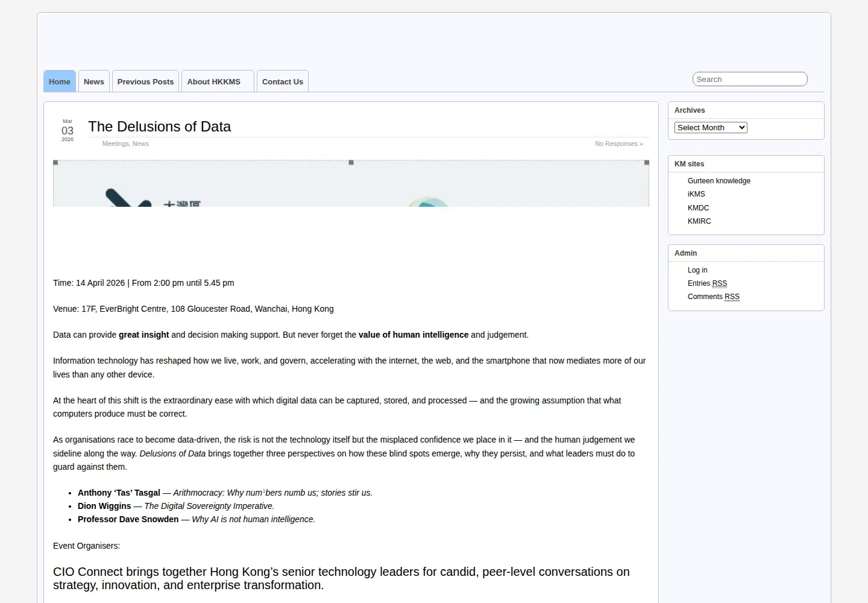868x603 pixels.
Task: Click the event banner image
Action: click(351, 183)
